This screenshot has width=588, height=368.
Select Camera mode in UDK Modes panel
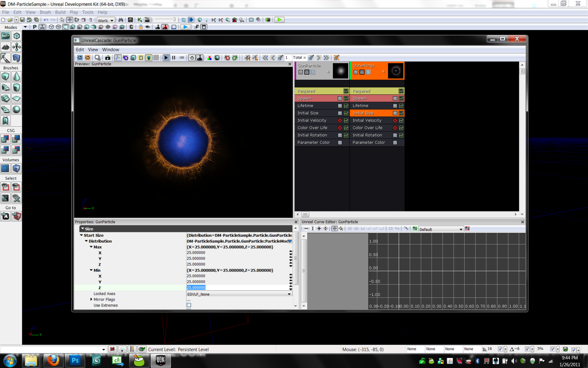pos(6,36)
